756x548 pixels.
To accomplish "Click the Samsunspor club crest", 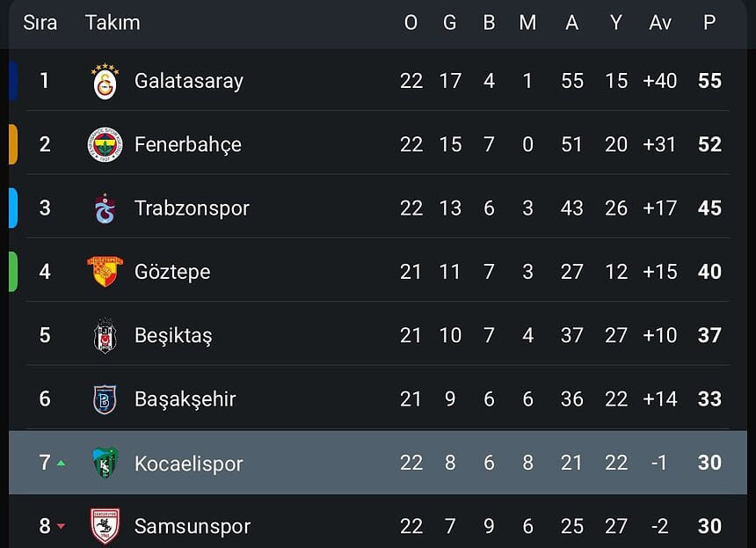I will [105, 526].
